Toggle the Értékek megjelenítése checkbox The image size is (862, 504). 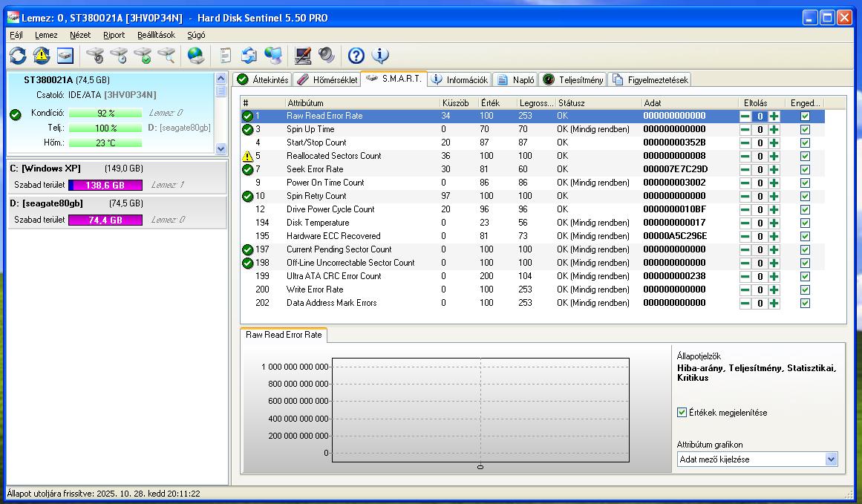coord(682,413)
